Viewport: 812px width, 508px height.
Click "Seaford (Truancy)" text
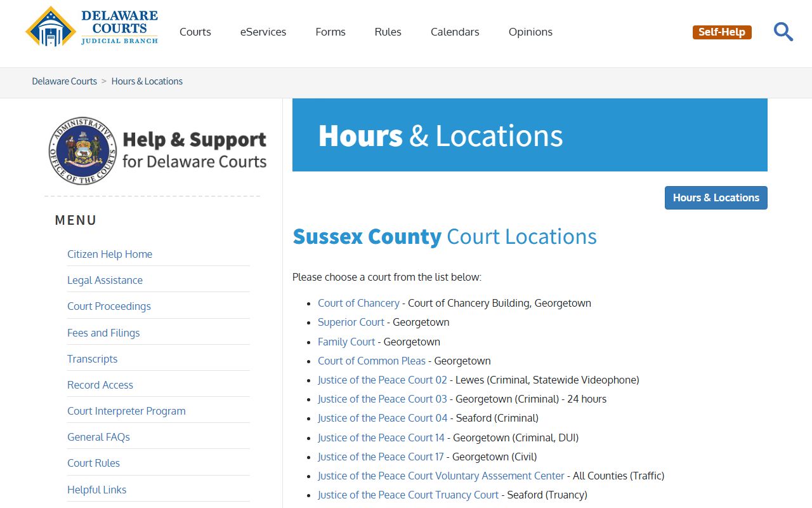coord(547,495)
